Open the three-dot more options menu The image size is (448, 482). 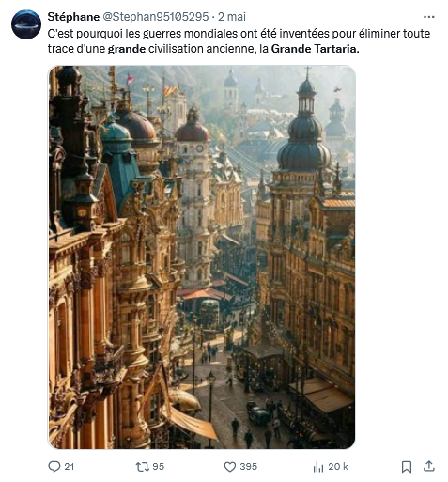(428, 17)
